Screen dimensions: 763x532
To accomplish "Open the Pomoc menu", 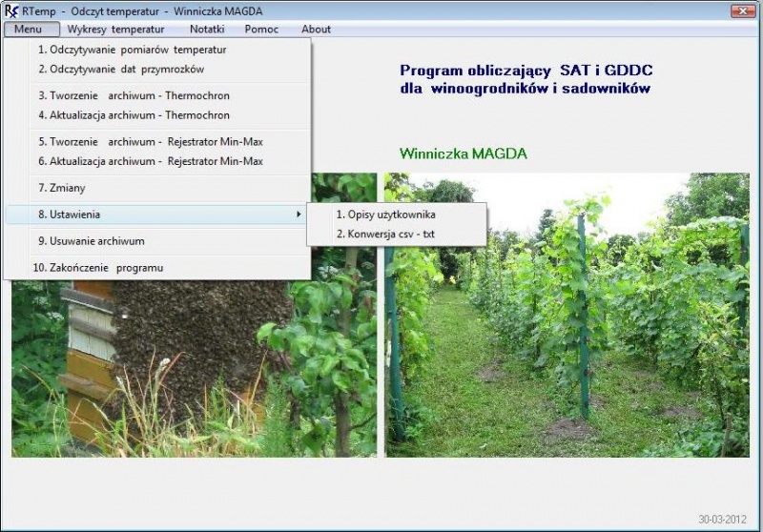I will coord(261,30).
